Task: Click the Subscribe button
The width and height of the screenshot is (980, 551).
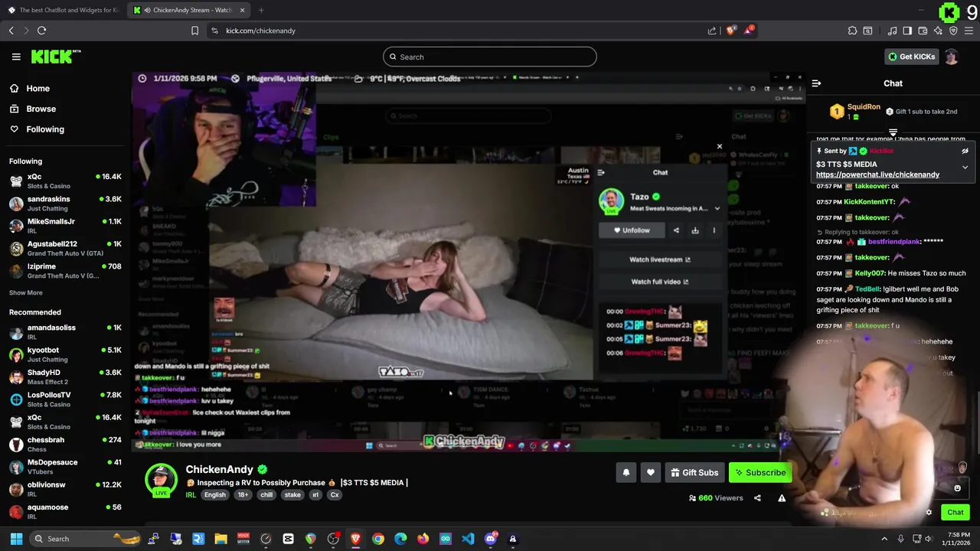Action: pyautogui.click(x=760, y=473)
